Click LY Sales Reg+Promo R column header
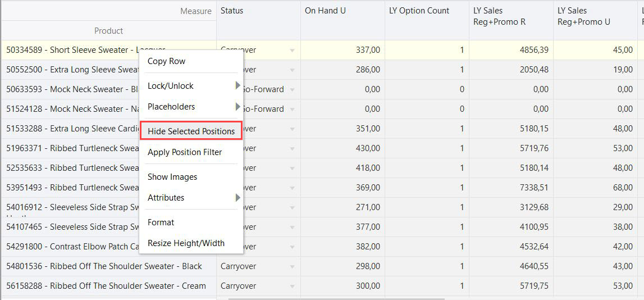Image resolution: width=644 pixels, height=300 pixels. coord(511,21)
